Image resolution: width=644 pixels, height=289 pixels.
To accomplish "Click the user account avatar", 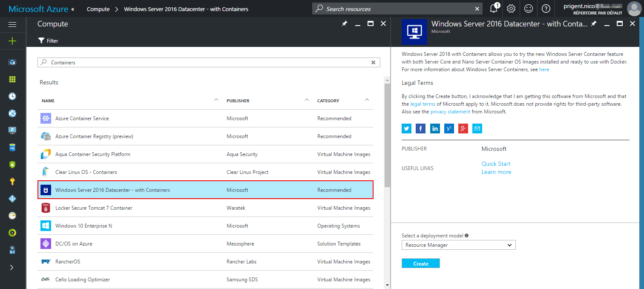I will [x=634, y=9].
